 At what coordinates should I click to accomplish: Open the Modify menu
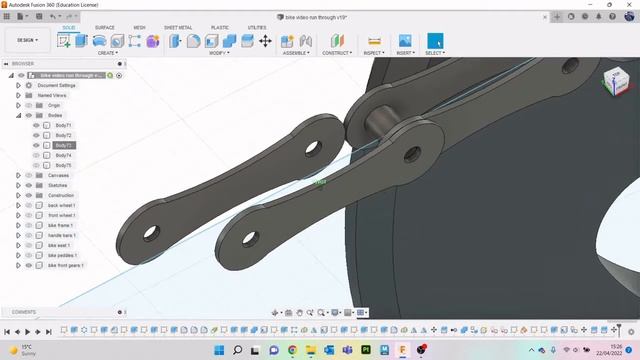point(219,53)
